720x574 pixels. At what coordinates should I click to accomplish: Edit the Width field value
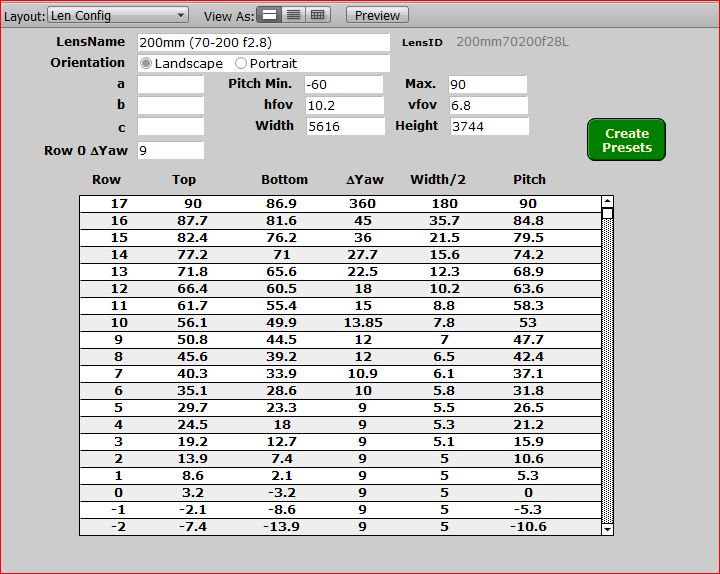click(x=345, y=127)
